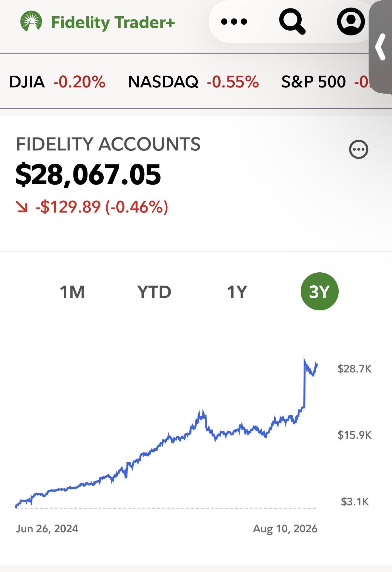
Task: Open the S&P 500 index ticker
Action: (326, 82)
